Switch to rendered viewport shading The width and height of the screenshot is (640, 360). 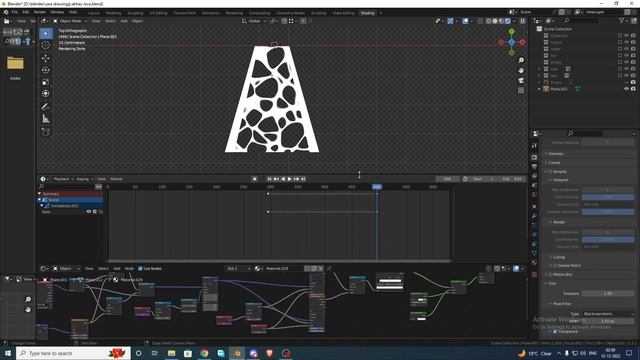[x=508, y=21]
